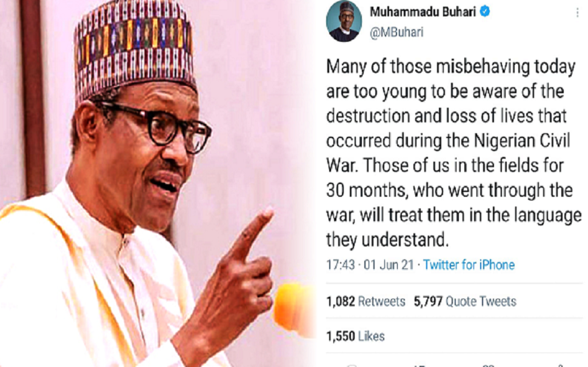
Task: Click the orange blurred object in the photo
Action: [x=295, y=307]
